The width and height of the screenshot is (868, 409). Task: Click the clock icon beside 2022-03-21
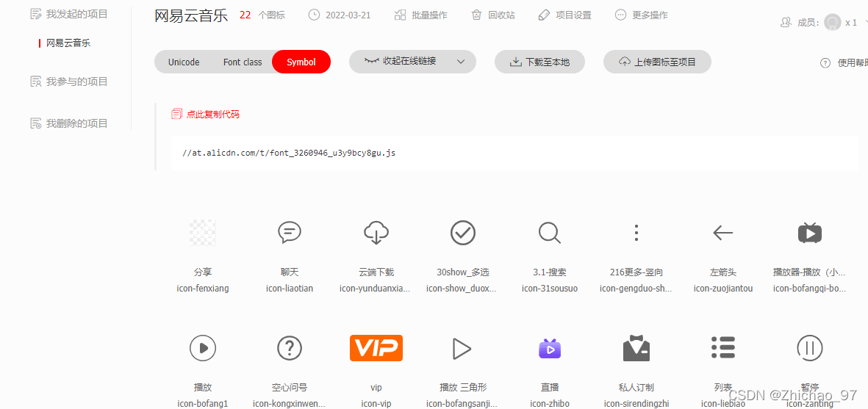pyautogui.click(x=314, y=15)
